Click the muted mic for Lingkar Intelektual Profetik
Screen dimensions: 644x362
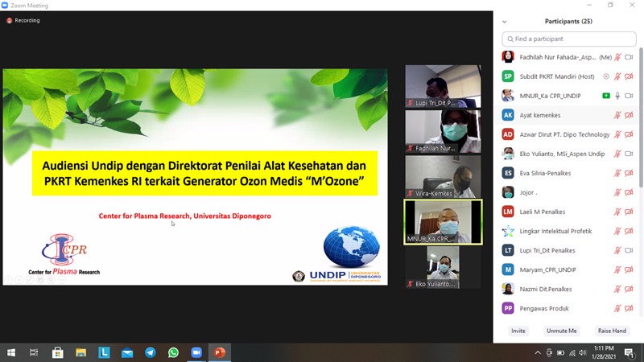[617, 231]
